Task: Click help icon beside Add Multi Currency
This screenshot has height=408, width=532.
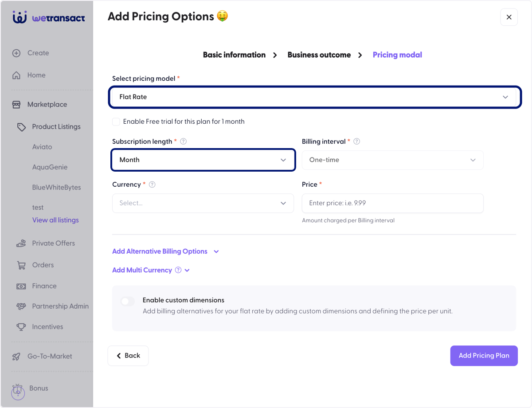Action: click(x=178, y=270)
